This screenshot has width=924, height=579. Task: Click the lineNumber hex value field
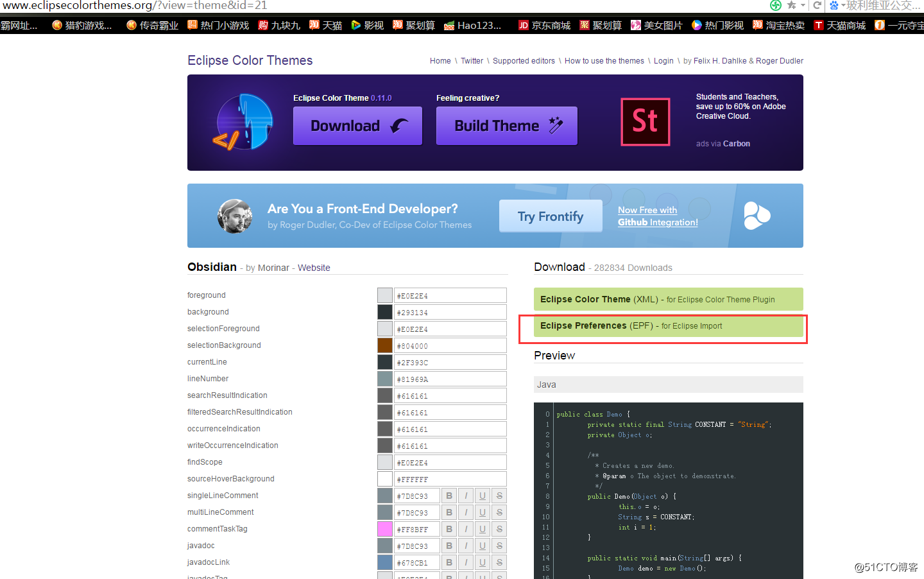(x=450, y=379)
